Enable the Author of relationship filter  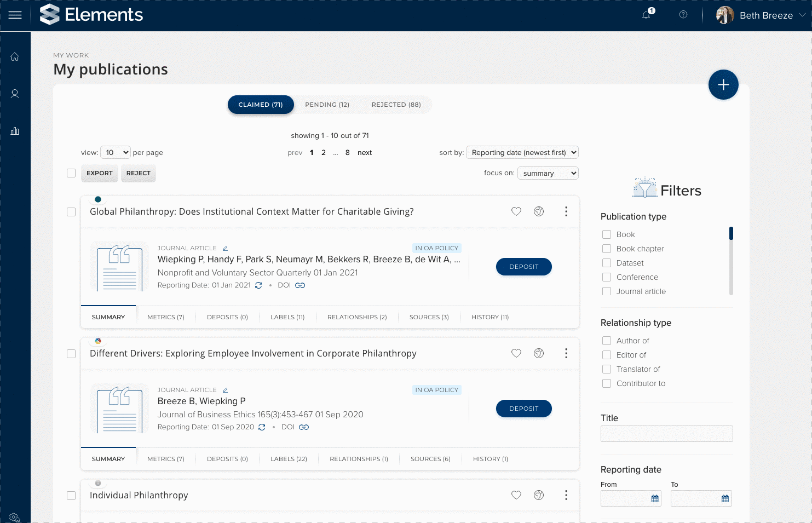pyautogui.click(x=607, y=341)
